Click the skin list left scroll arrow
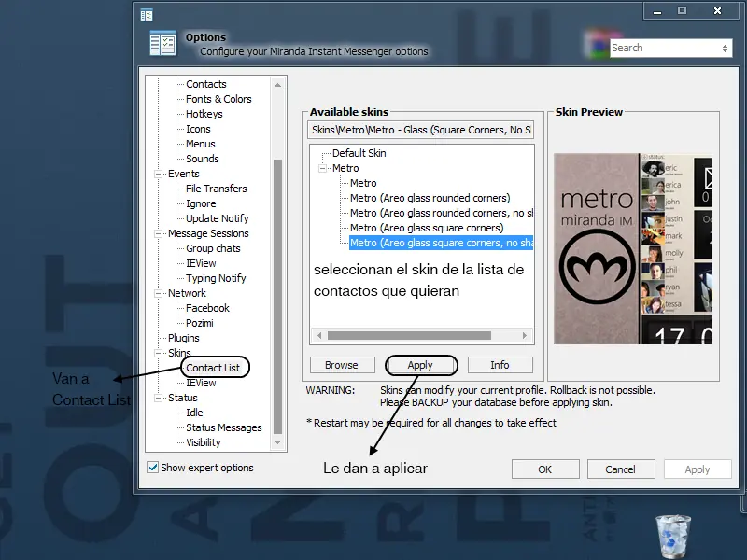The image size is (747, 560). (319, 335)
